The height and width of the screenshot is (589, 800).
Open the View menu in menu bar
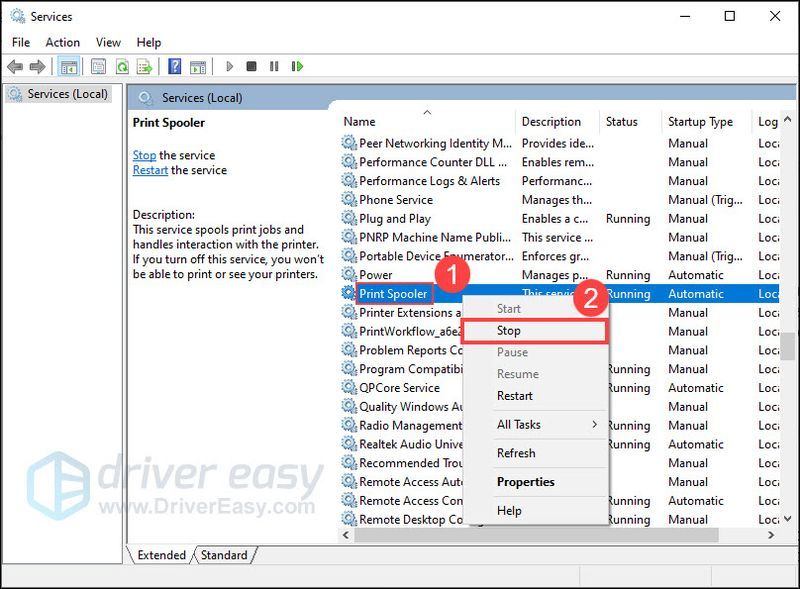pyautogui.click(x=108, y=42)
